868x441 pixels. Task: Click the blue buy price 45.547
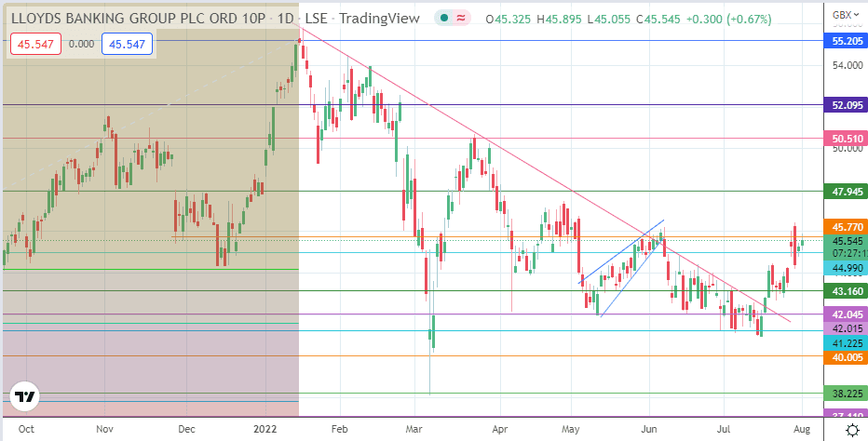(127, 45)
